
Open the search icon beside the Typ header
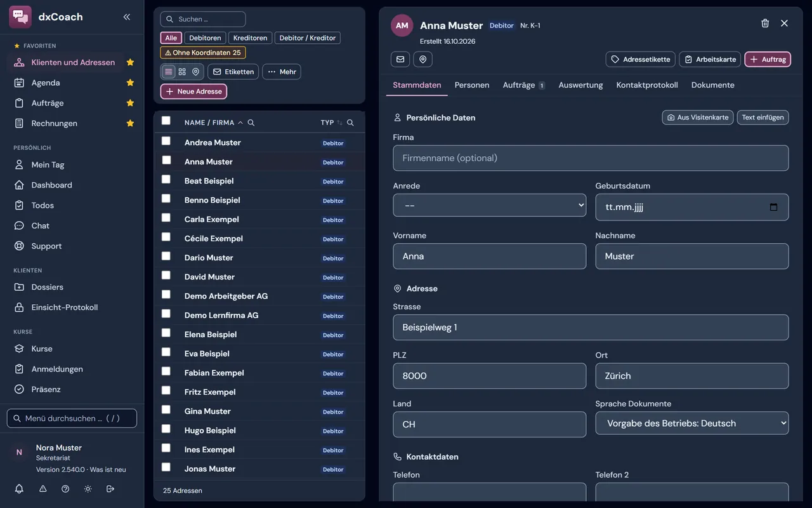350,123
